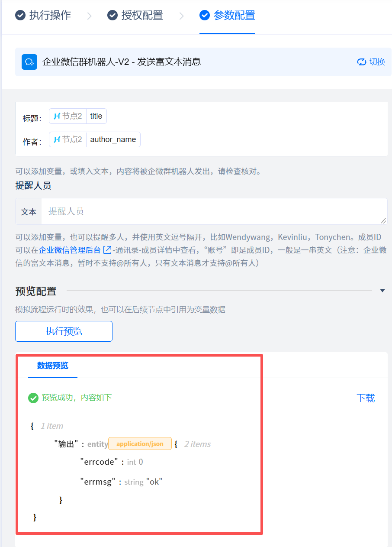Click the 执行预览 button
Viewport: 392px width, 547px height.
(x=64, y=331)
